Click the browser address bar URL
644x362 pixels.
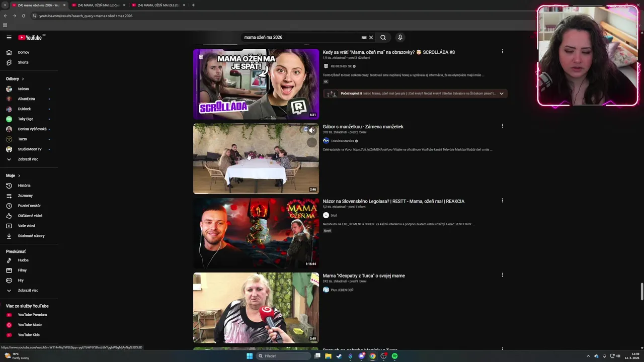[86, 16]
